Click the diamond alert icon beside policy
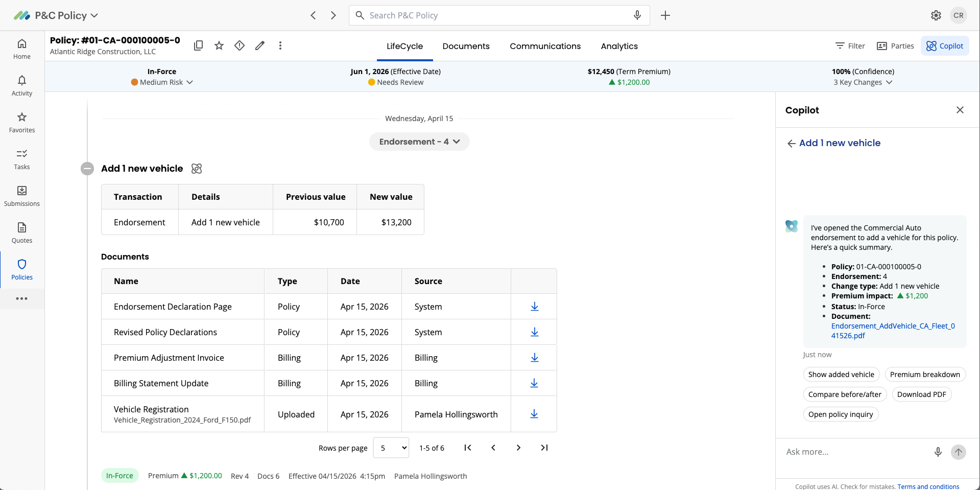 240,45
